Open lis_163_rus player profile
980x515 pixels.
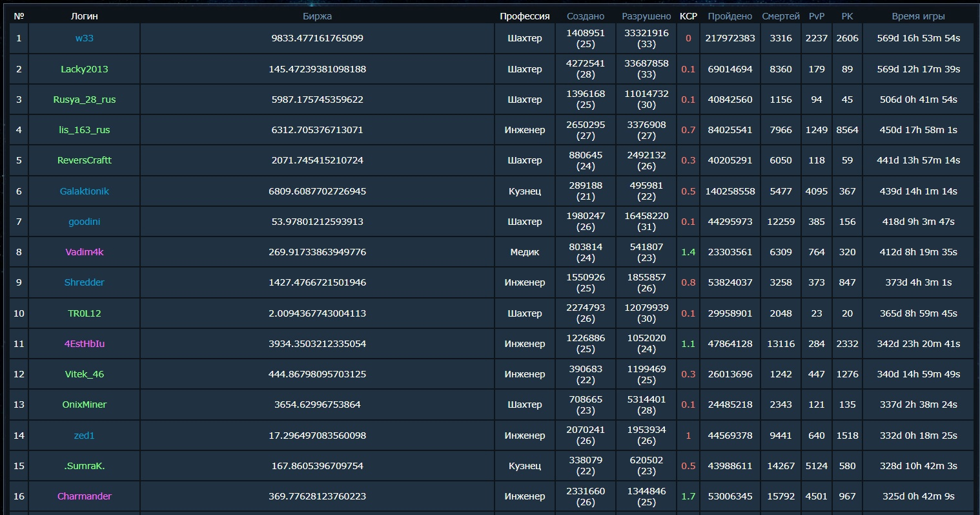(x=85, y=130)
